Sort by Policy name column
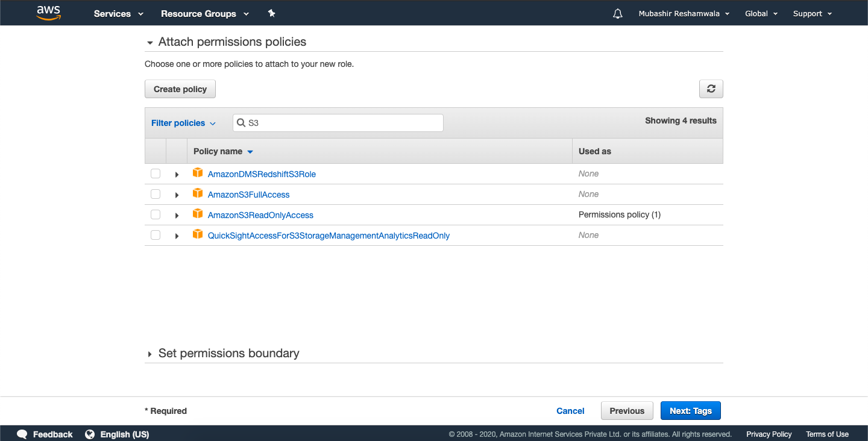 223,151
